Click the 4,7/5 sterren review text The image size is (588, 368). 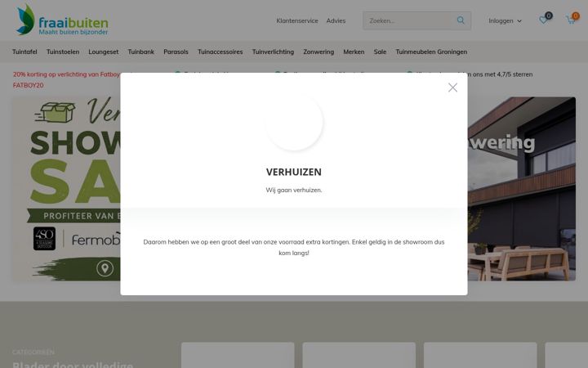coord(502,74)
